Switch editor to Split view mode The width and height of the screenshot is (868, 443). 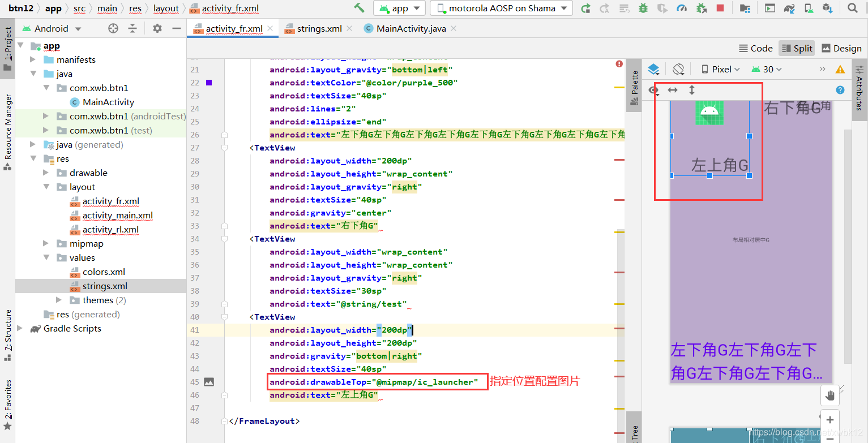[x=797, y=48]
